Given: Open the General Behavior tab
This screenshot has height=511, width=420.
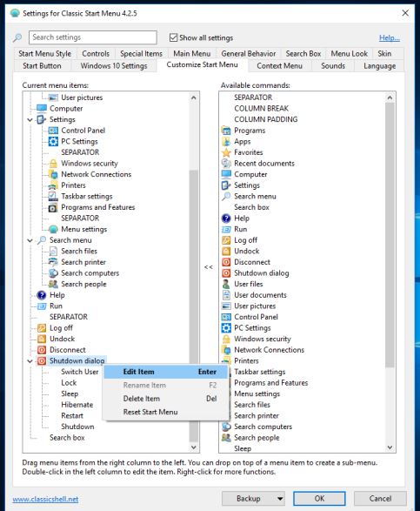Looking at the screenshot, I should (x=249, y=53).
